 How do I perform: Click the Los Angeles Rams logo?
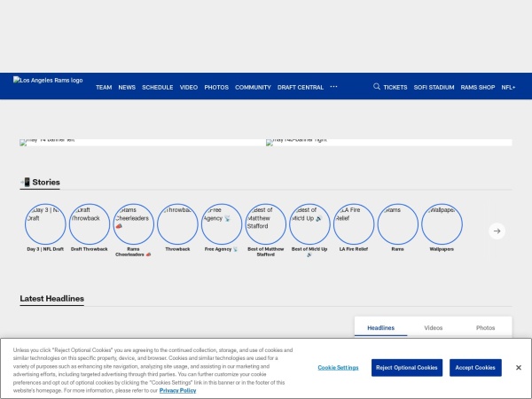click(x=48, y=80)
